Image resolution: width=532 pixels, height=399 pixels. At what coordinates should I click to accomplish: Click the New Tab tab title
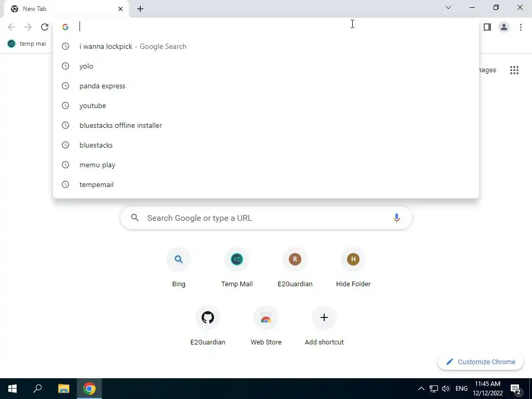35,9
